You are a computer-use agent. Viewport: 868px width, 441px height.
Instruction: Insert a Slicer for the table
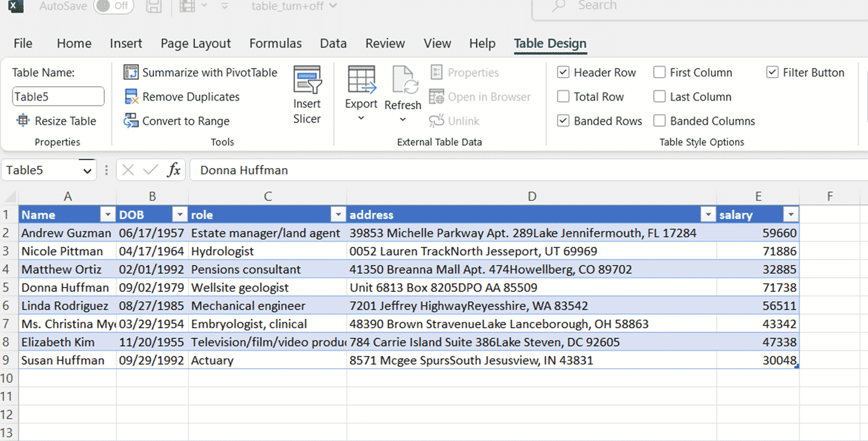click(x=307, y=96)
